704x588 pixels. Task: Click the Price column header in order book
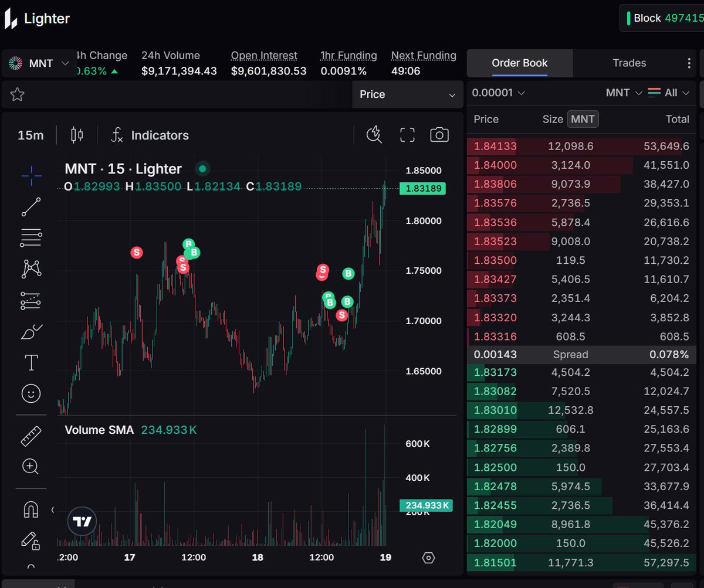click(486, 119)
